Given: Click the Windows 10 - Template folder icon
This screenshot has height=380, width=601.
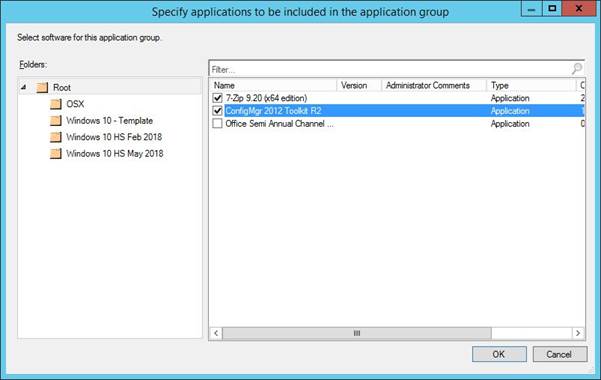Looking at the screenshot, I should (x=56, y=120).
